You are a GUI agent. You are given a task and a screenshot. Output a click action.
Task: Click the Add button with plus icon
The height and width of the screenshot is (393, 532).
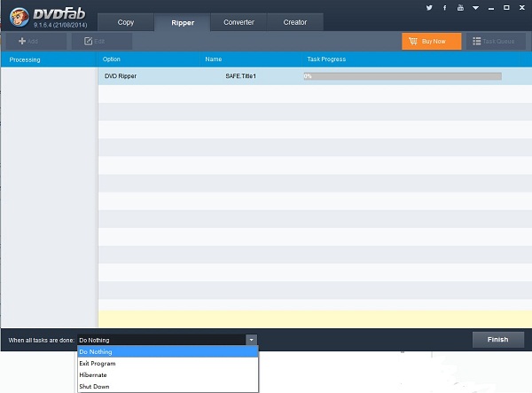click(x=36, y=42)
